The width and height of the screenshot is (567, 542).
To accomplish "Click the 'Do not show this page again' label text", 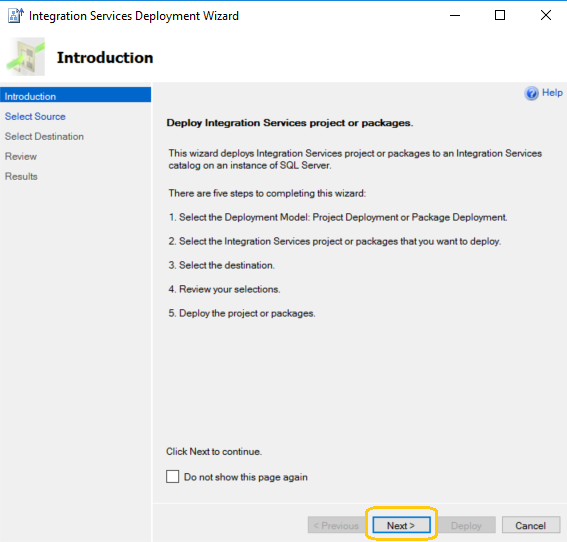I will pyautogui.click(x=246, y=477).
